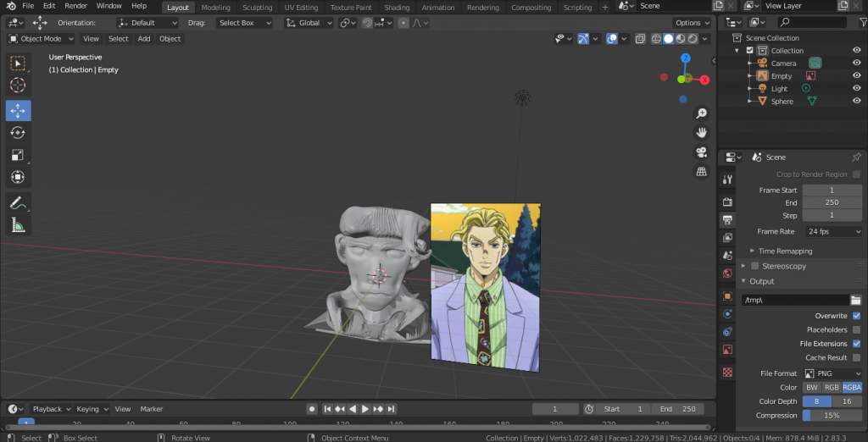
Task: Switch perspective/orthographic grid icon
Action: (701, 172)
